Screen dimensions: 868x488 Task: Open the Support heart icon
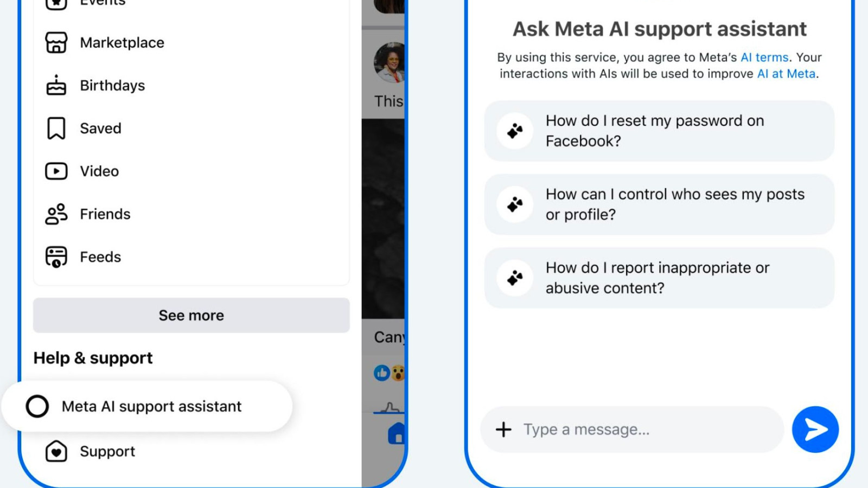pos(56,451)
